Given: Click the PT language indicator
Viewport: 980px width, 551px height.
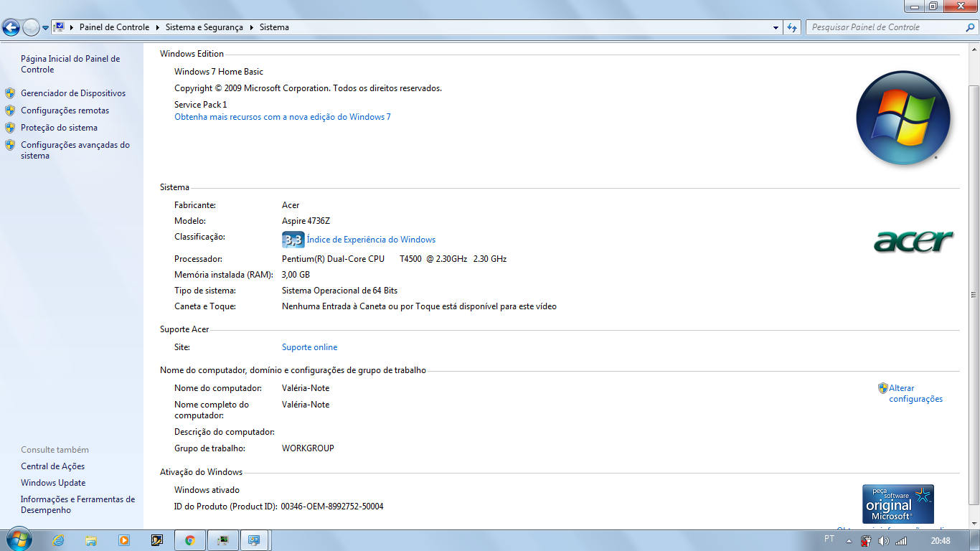Looking at the screenshot, I should (x=829, y=539).
